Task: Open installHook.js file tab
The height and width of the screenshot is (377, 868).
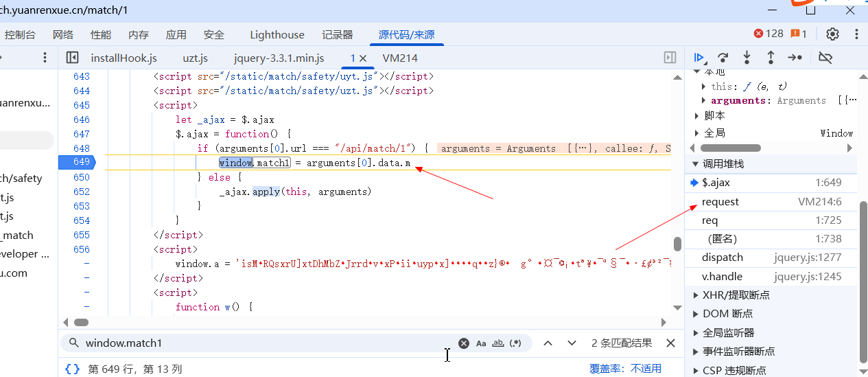Action: coord(124,58)
